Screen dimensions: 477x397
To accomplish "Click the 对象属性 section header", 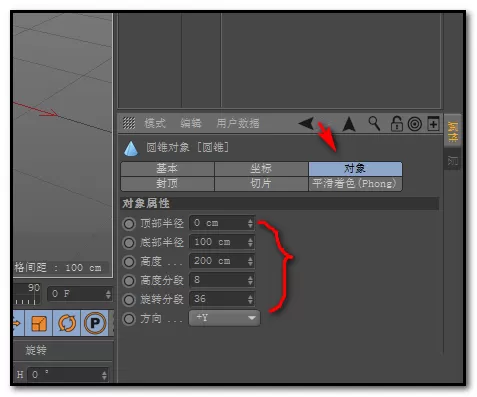I will [280, 203].
